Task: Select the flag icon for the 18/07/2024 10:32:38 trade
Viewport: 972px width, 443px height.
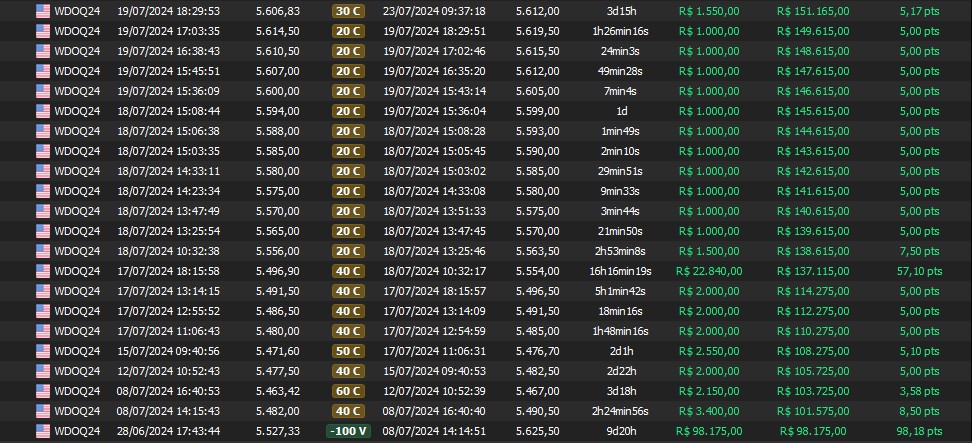Action: point(43,251)
